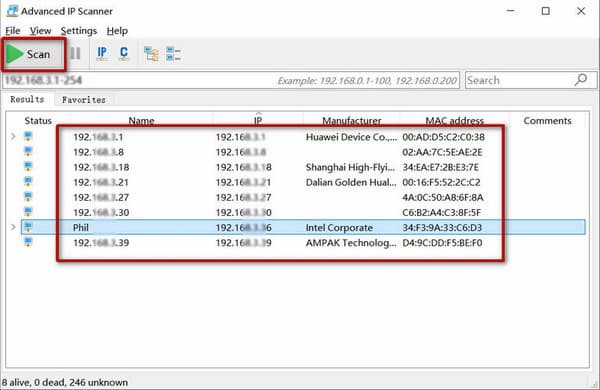Open the View menu
This screenshot has height=390, width=600.
41,31
